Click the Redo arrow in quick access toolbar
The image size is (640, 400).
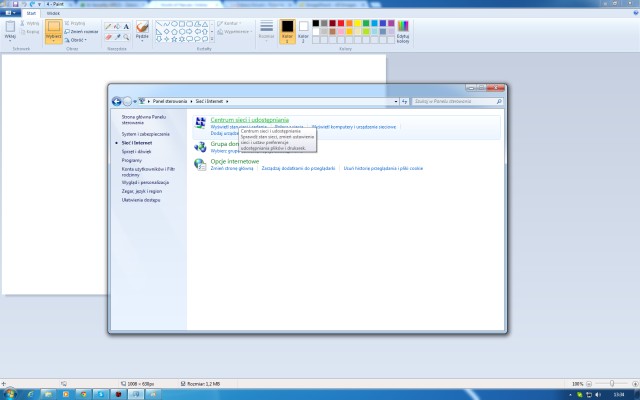32,4
